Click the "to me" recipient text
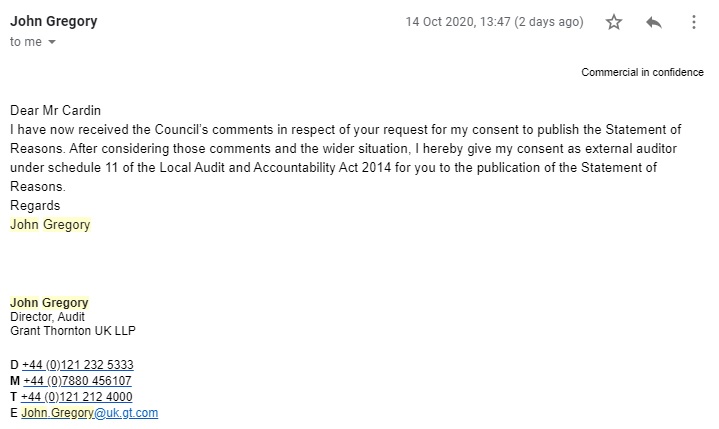This screenshot has height=429, width=719. [x=25, y=42]
